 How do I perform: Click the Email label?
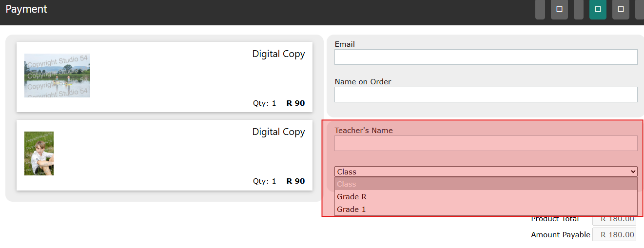[x=345, y=44]
